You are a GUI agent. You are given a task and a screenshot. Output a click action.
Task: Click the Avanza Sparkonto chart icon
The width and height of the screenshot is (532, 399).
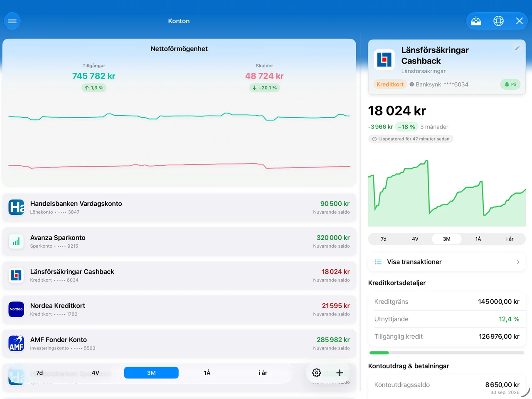(17, 241)
